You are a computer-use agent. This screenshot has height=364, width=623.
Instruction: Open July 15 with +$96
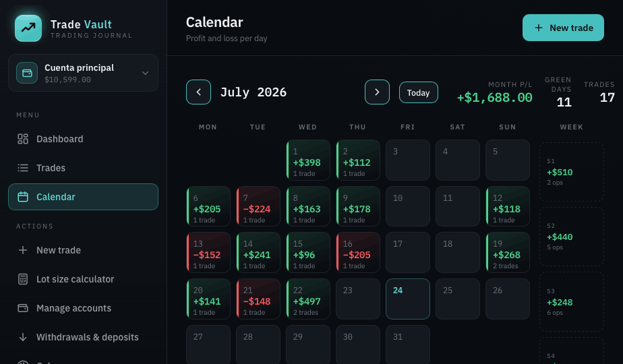pyautogui.click(x=308, y=253)
